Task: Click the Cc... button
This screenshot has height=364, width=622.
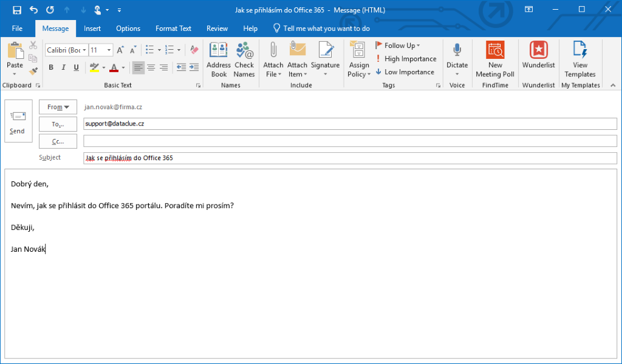Action: point(58,141)
